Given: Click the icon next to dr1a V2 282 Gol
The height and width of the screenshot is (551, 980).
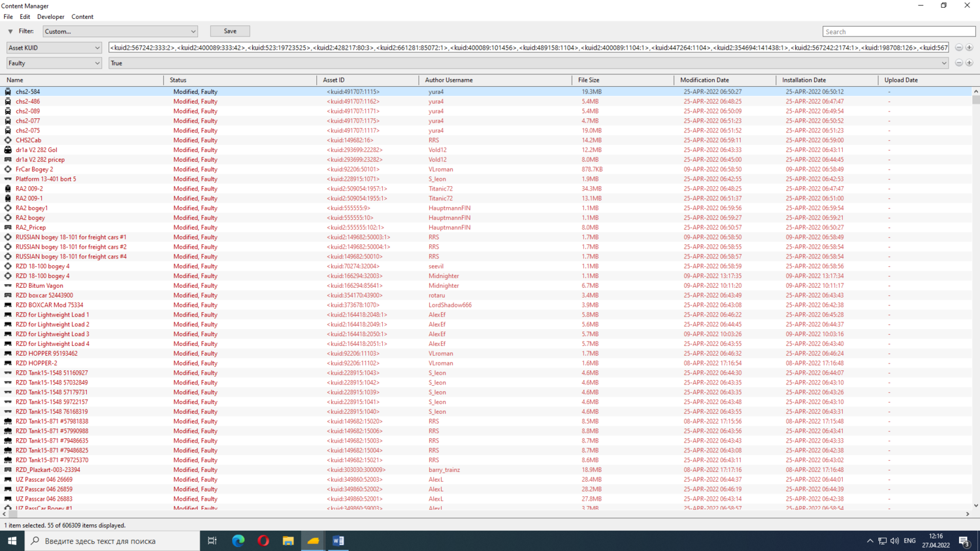Looking at the screenshot, I should 8,150.
